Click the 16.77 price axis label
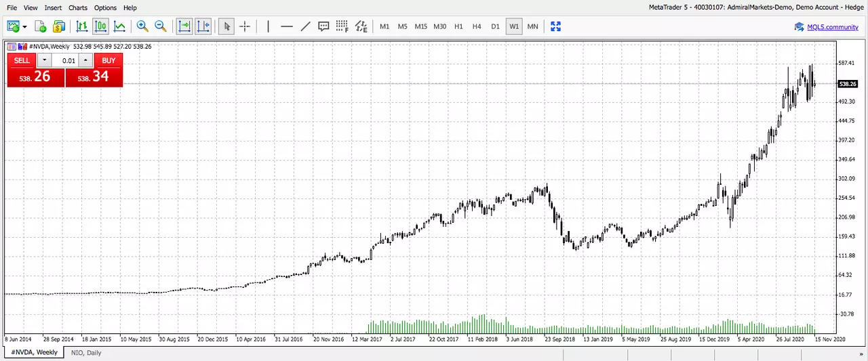Screen dimensions: 868x361 click(845, 295)
